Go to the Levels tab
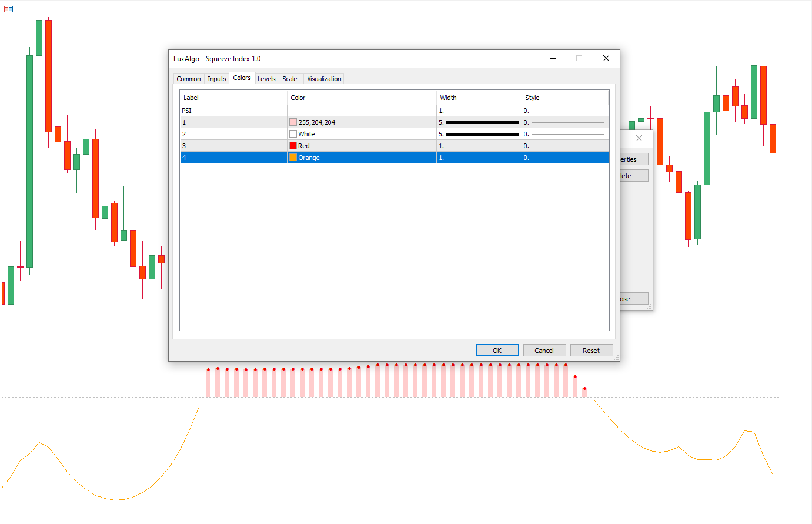812x524 pixels. click(x=266, y=79)
